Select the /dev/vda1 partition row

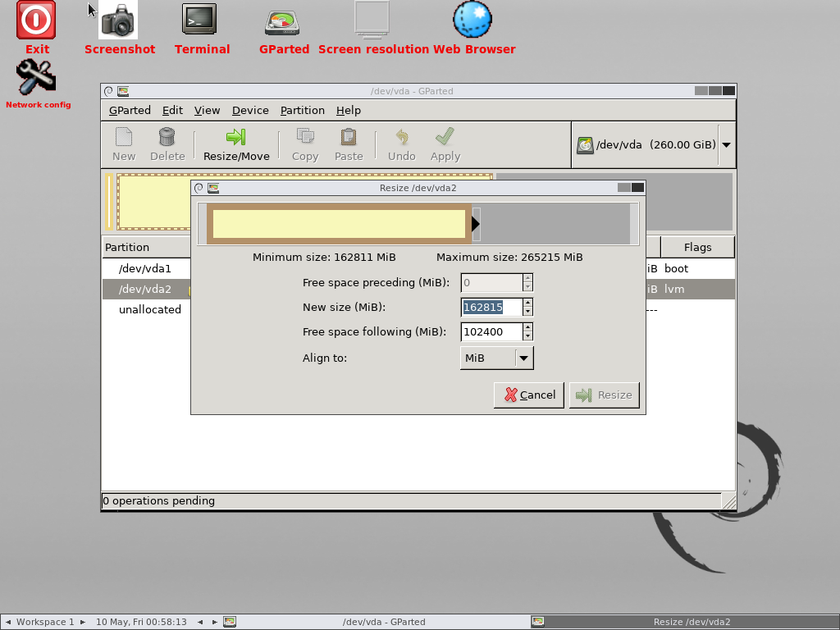(145, 268)
